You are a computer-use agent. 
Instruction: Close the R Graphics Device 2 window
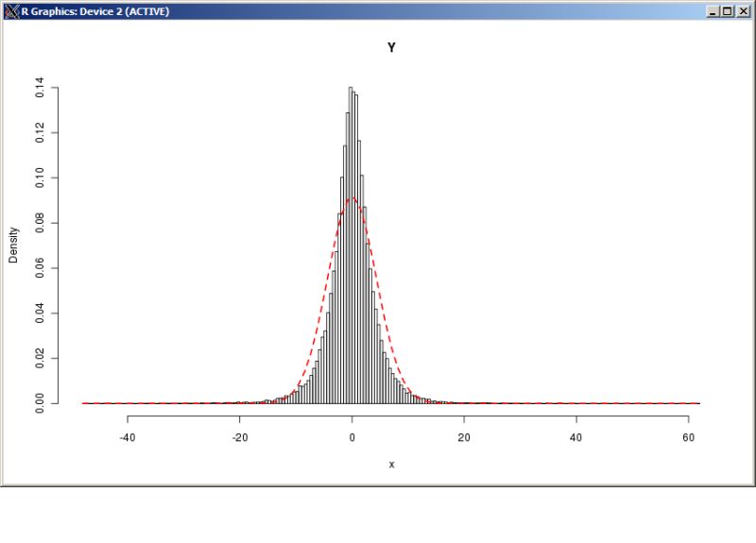coord(743,11)
